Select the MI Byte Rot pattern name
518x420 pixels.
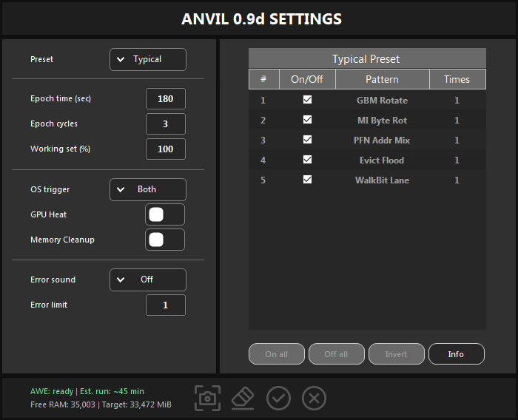click(x=383, y=121)
